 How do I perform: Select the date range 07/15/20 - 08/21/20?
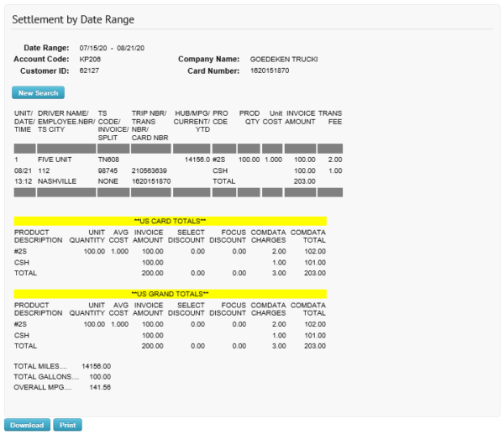(x=112, y=48)
